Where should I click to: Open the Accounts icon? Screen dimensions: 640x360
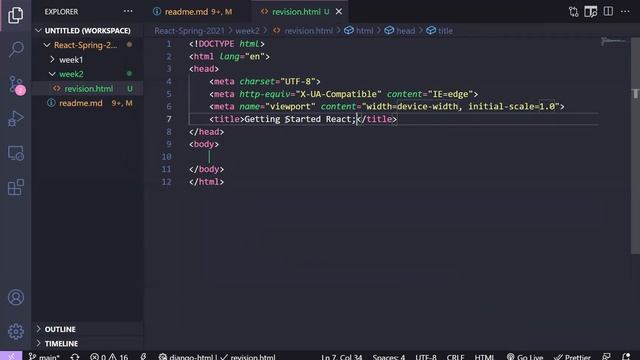click(16, 298)
